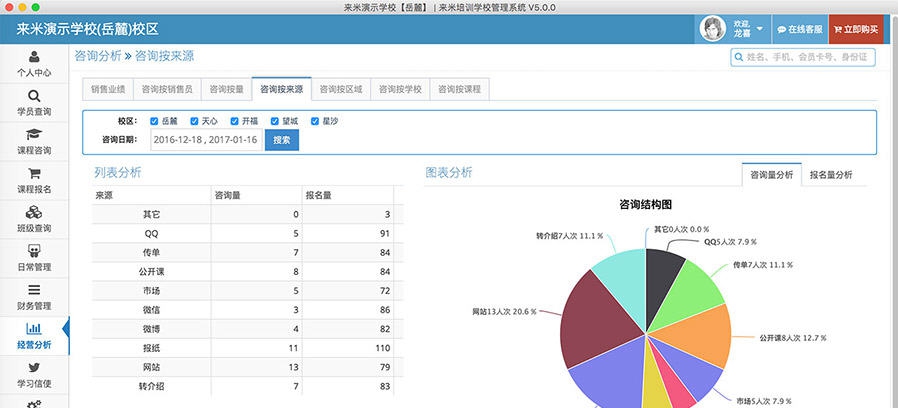
Task: Click the 其它 row in source table
Action: click(x=247, y=214)
